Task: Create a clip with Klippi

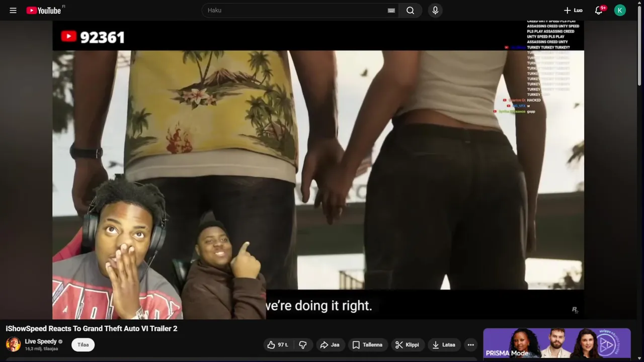Action: click(407, 344)
